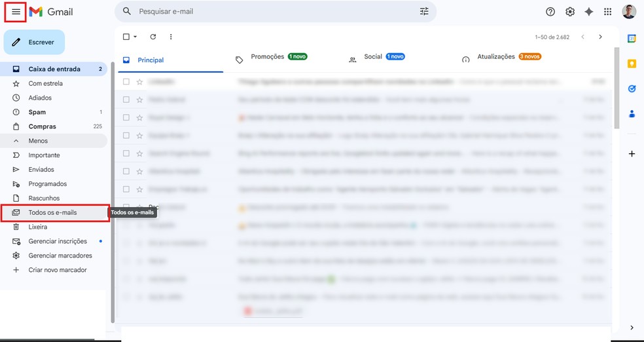Open the Google apps grid
This screenshot has height=342, width=644.
point(607,12)
